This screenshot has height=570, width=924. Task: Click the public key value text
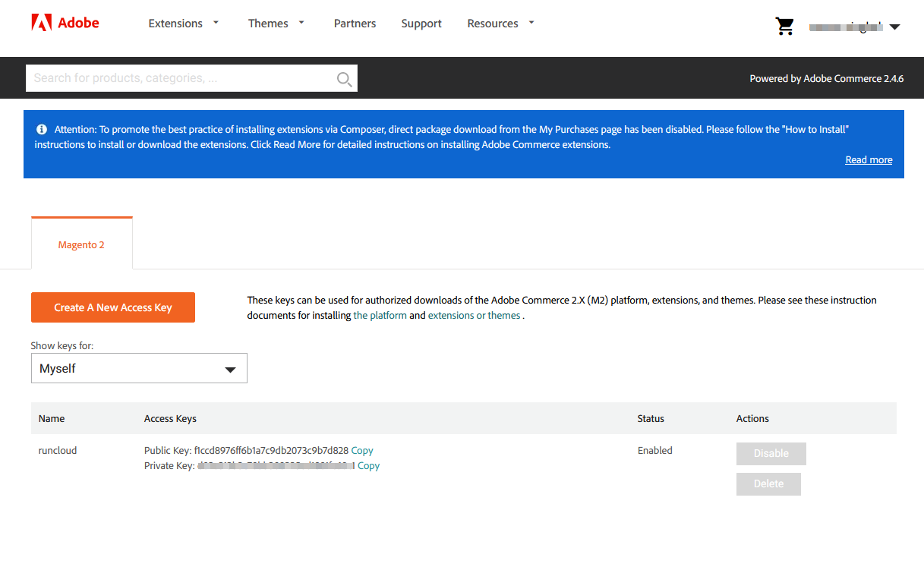point(271,450)
